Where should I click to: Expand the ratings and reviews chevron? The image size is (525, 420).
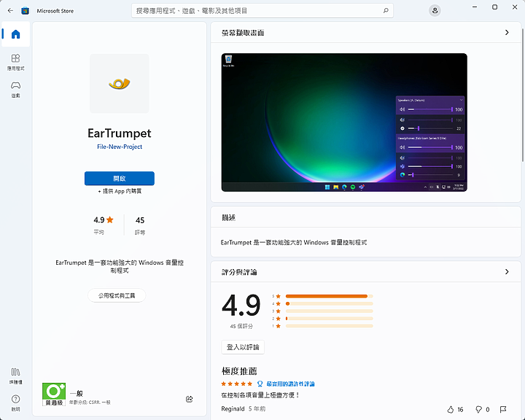tap(507, 272)
